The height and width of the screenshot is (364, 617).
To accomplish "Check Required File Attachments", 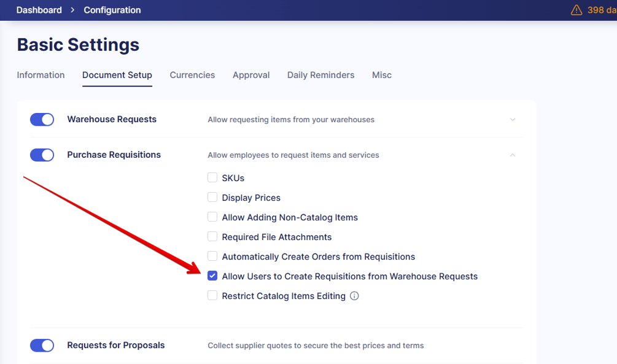I will click(212, 236).
